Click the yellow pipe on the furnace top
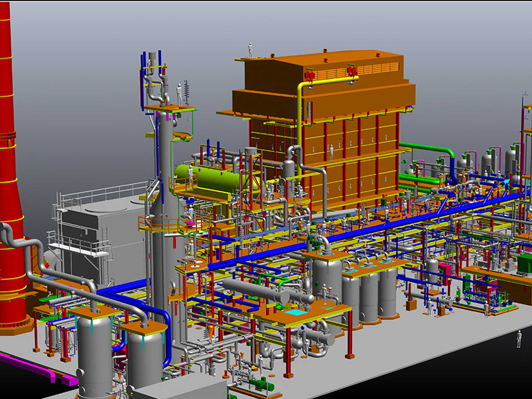 301,104
